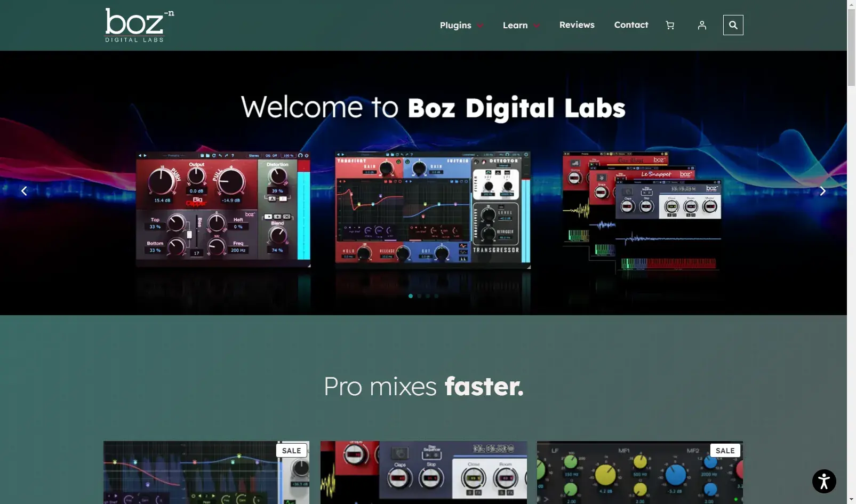The height and width of the screenshot is (504, 856).
Task: Click the page vertical scrollbar thumb
Action: [x=851, y=47]
